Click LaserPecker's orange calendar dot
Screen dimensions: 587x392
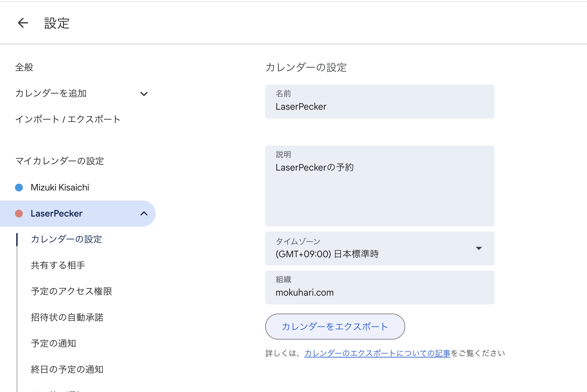[x=19, y=213]
